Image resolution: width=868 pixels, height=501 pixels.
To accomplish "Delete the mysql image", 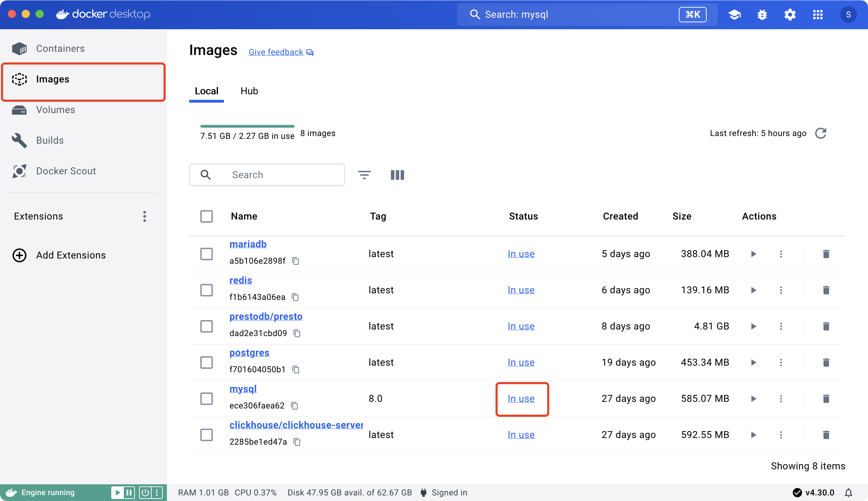I will coord(826,399).
